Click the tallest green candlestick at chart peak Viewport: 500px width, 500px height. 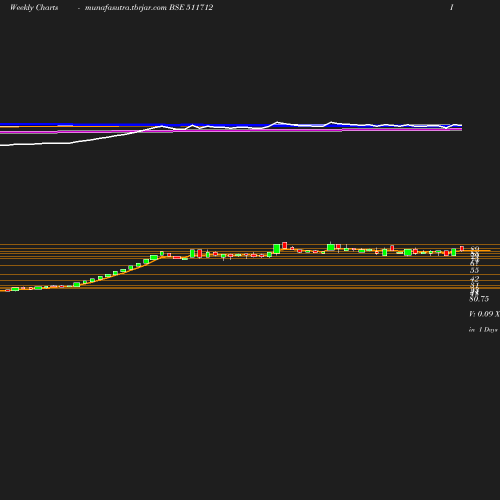tap(276, 249)
